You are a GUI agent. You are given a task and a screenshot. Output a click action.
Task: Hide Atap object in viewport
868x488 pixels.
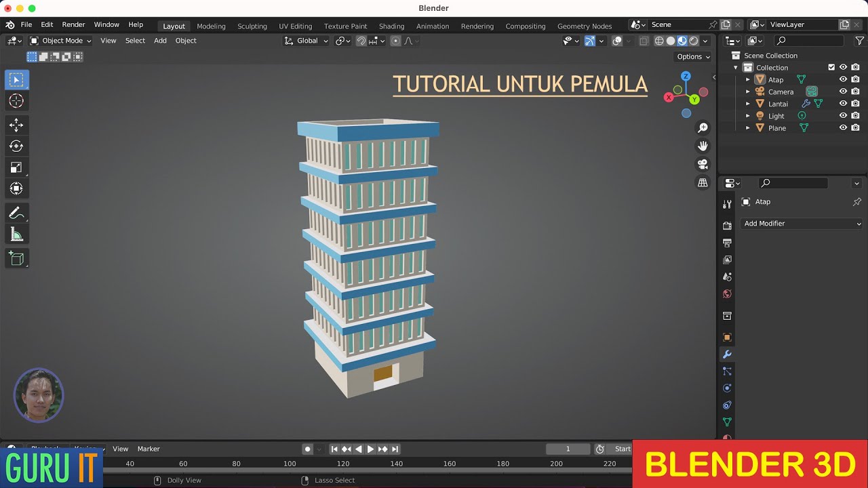coord(843,80)
